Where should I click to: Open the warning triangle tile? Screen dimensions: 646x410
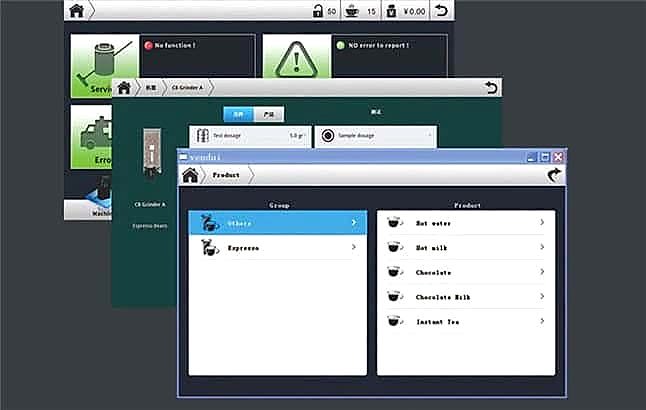[x=297, y=56]
